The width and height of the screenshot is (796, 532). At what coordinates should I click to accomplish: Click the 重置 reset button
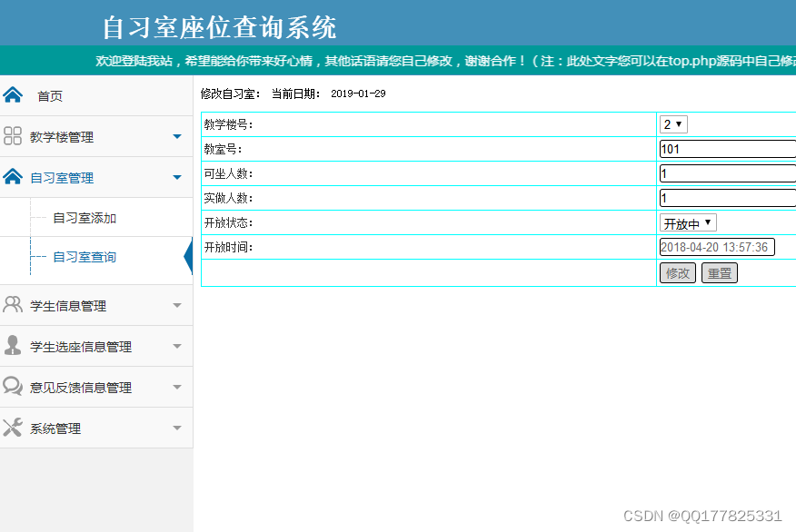point(720,273)
